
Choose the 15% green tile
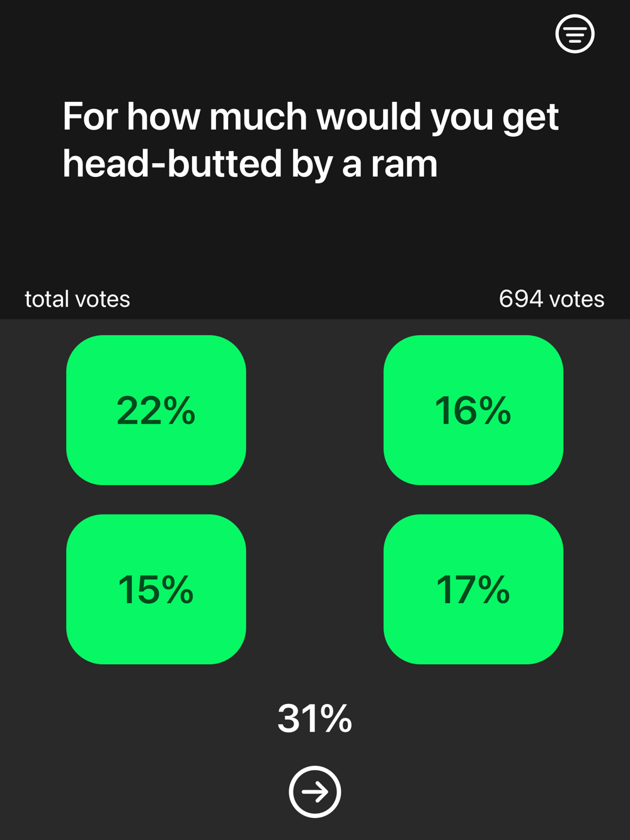(x=156, y=589)
